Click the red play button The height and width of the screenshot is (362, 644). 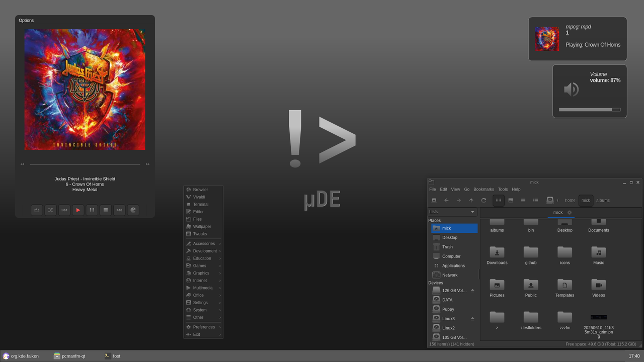(78, 210)
